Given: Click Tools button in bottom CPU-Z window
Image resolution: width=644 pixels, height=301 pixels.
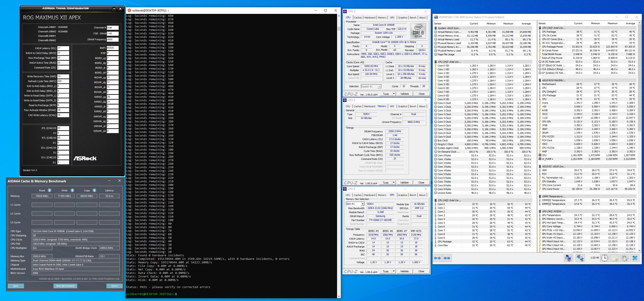Looking at the screenshot, I should pos(386,271).
